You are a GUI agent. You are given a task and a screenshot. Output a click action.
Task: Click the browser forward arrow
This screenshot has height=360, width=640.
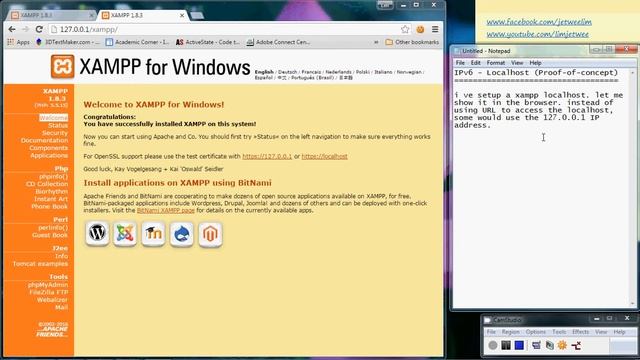click(25, 29)
